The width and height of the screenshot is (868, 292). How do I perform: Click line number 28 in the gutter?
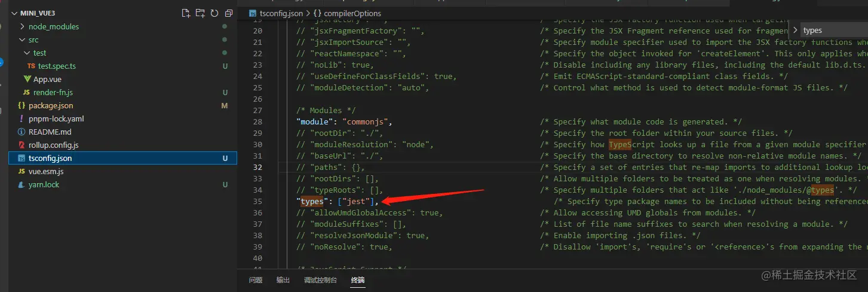[257, 122]
